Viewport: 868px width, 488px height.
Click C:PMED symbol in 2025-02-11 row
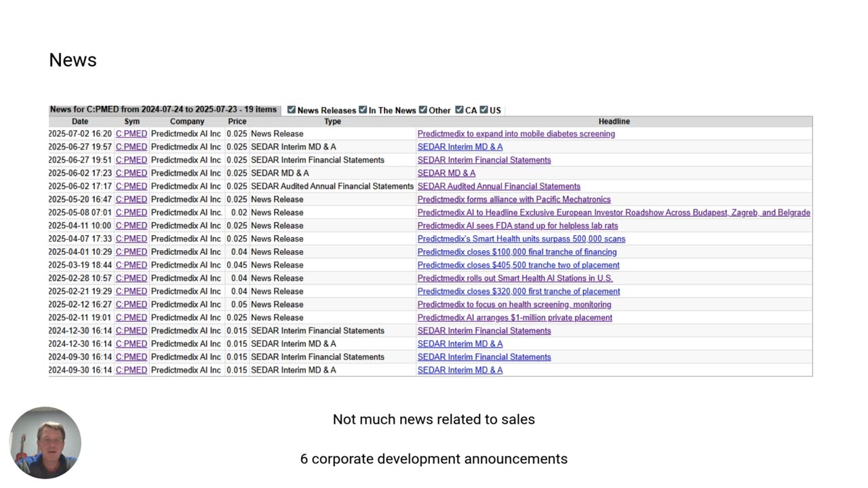pyautogui.click(x=132, y=317)
